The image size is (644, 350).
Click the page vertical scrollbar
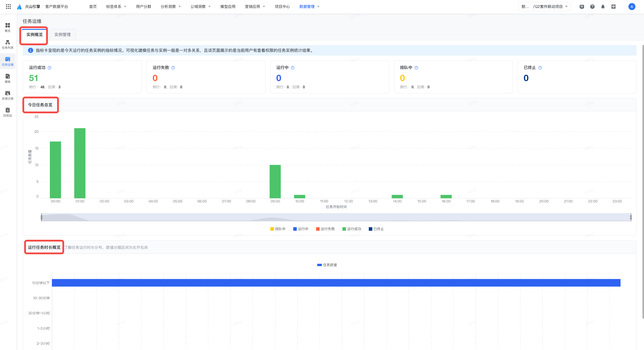[643, 182]
